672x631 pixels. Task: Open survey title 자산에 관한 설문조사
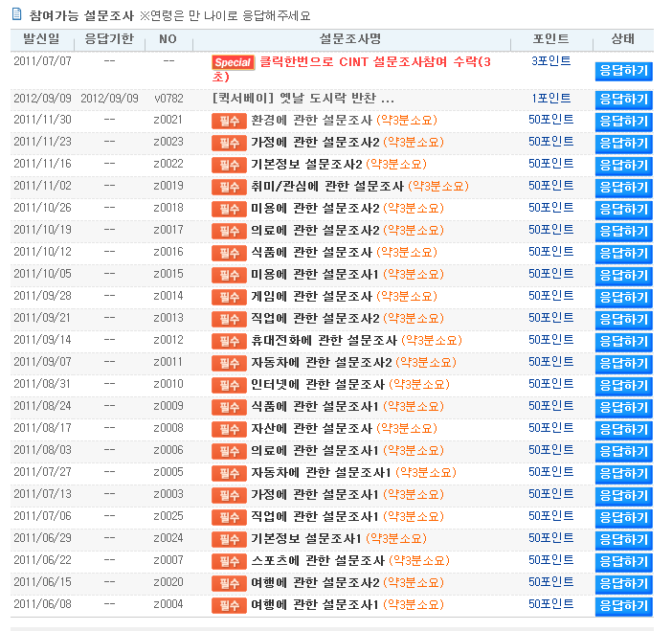[x=311, y=429]
